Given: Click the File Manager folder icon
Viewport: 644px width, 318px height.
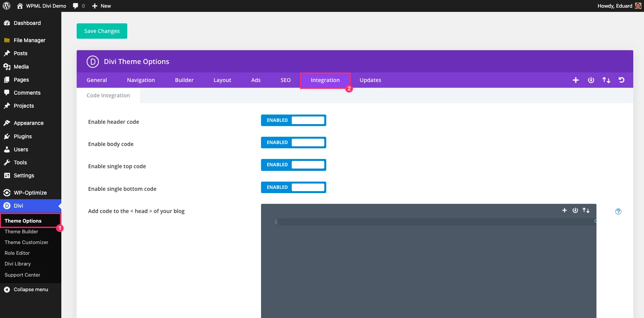Looking at the screenshot, I should pyautogui.click(x=7, y=40).
